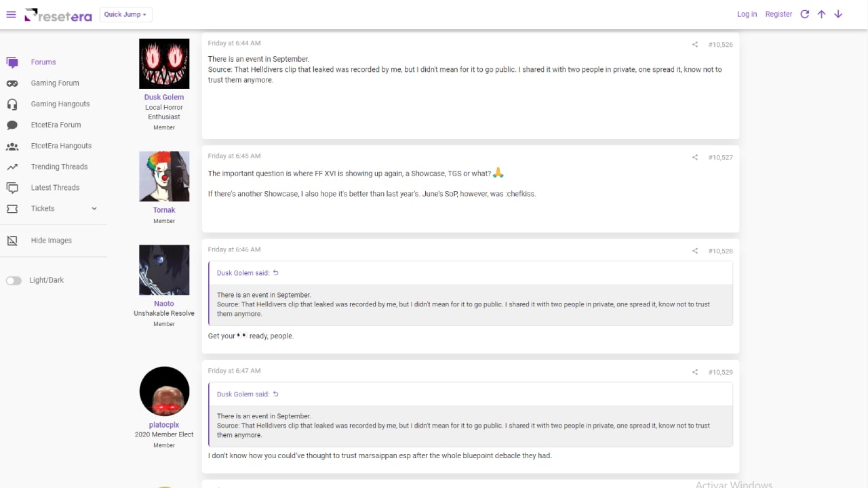The image size is (868, 488).
Task: Open the Quick Jump dropdown
Action: (125, 14)
